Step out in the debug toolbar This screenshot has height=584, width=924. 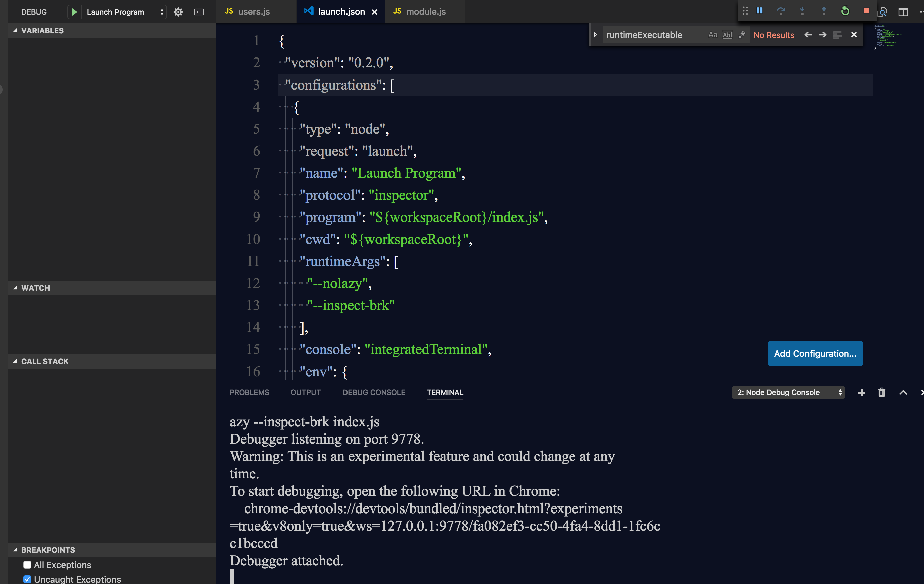pyautogui.click(x=824, y=11)
